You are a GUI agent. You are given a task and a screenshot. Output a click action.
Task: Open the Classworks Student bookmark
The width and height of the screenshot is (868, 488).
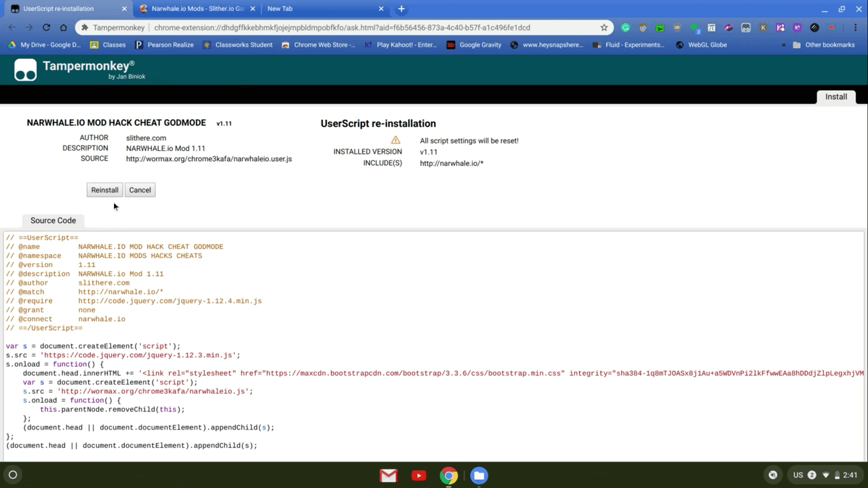point(237,45)
